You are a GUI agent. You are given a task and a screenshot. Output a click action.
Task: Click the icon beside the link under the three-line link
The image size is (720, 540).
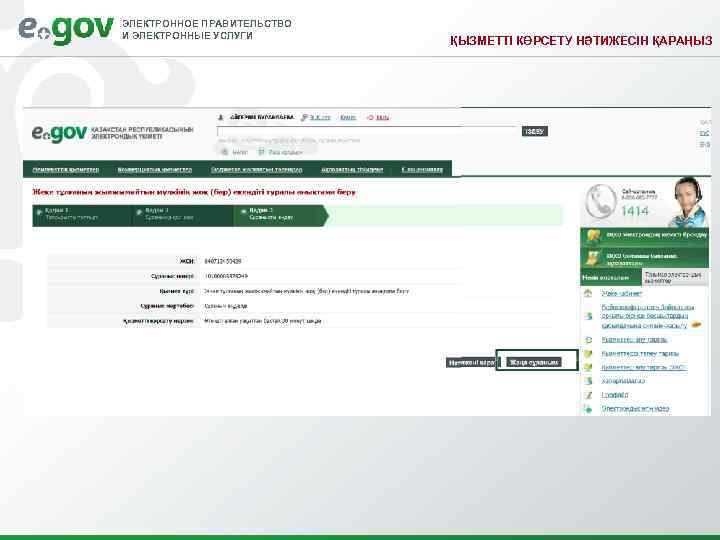click(x=589, y=340)
